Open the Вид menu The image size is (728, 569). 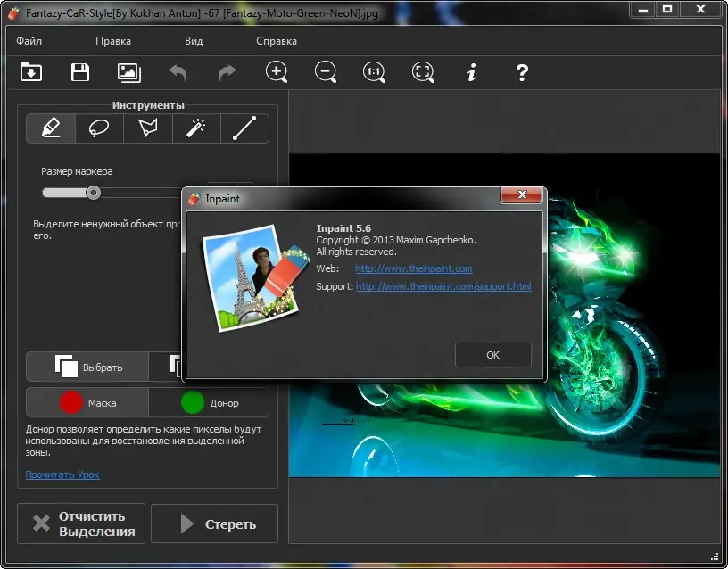(x=194, y=41)
